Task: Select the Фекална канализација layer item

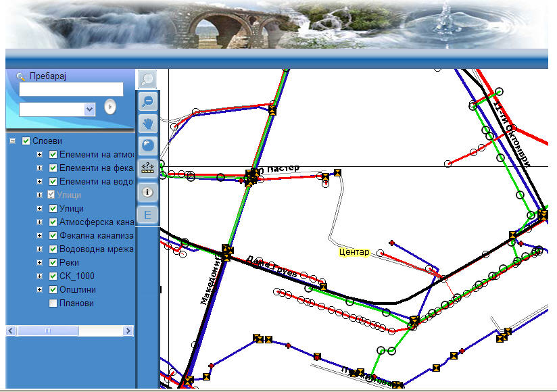Action: [96, 236]
